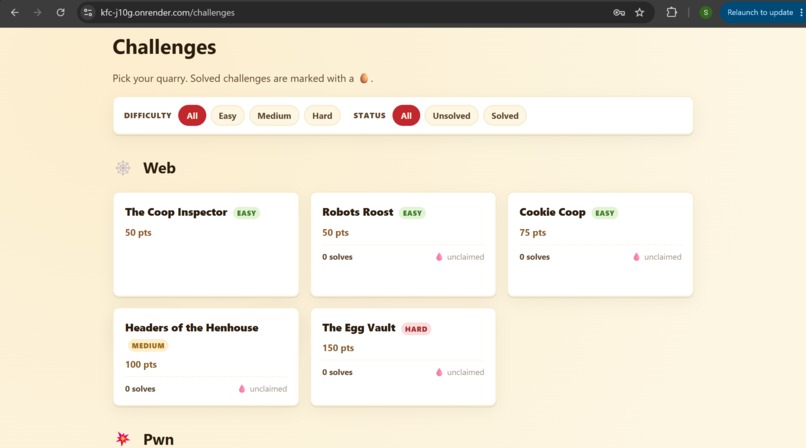Click pink drop icon on Cookie Coop card
The width and height of the screenshot is (806, 448).
point(636,257)
